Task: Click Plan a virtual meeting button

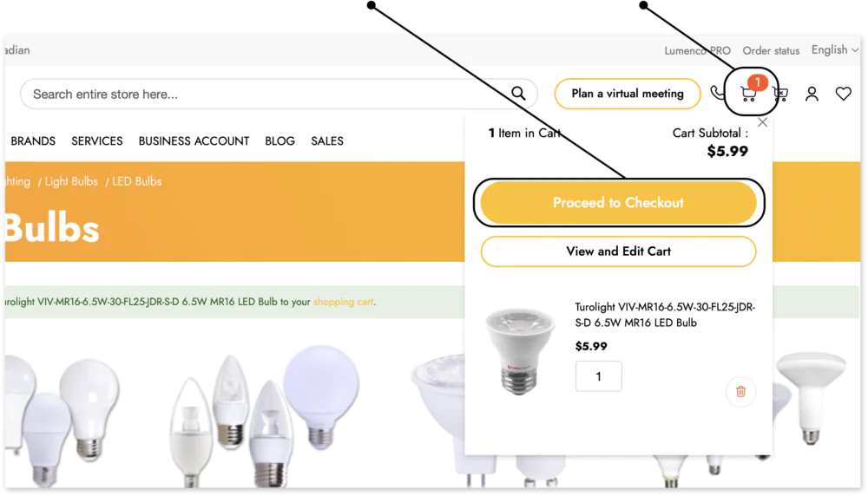Action: 628,94
